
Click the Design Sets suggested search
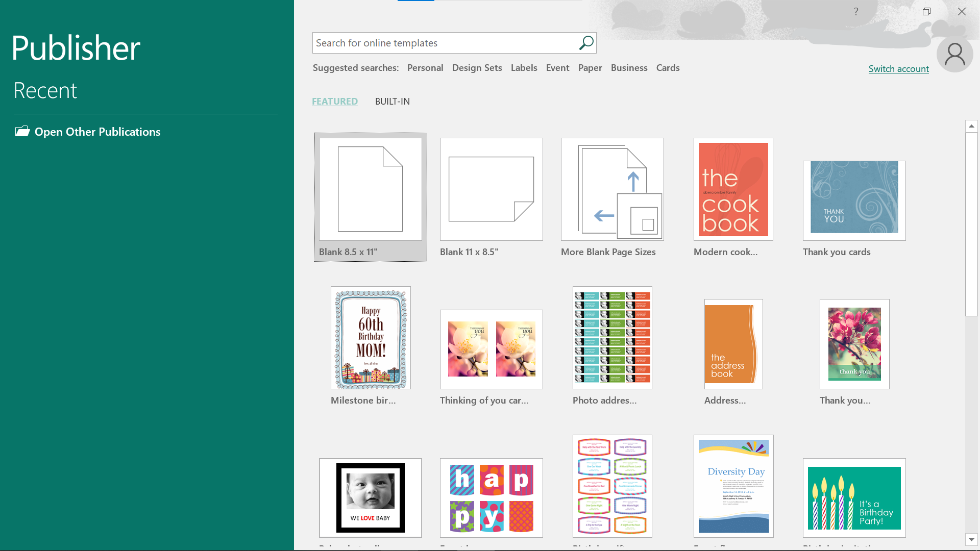477,68
